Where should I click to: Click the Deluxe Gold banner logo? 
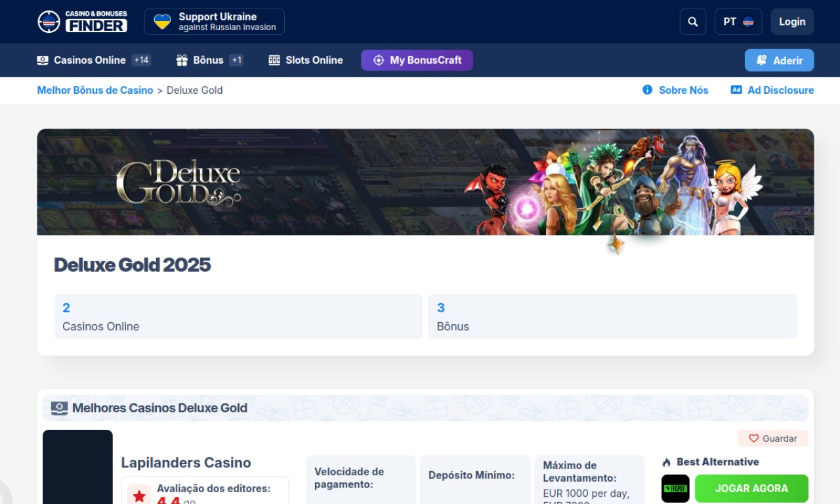pyautogui.click(x=178, y=182)
